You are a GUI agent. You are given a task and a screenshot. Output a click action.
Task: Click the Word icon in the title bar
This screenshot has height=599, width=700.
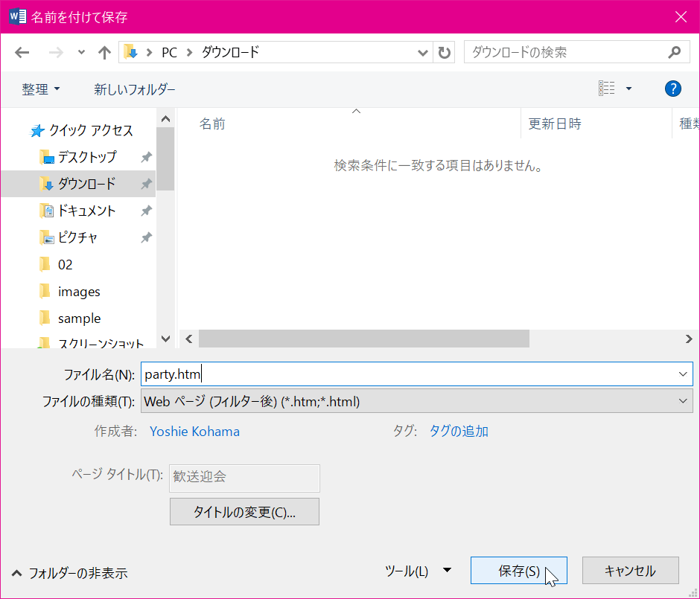pyautogui.click(x=17, y=16)
